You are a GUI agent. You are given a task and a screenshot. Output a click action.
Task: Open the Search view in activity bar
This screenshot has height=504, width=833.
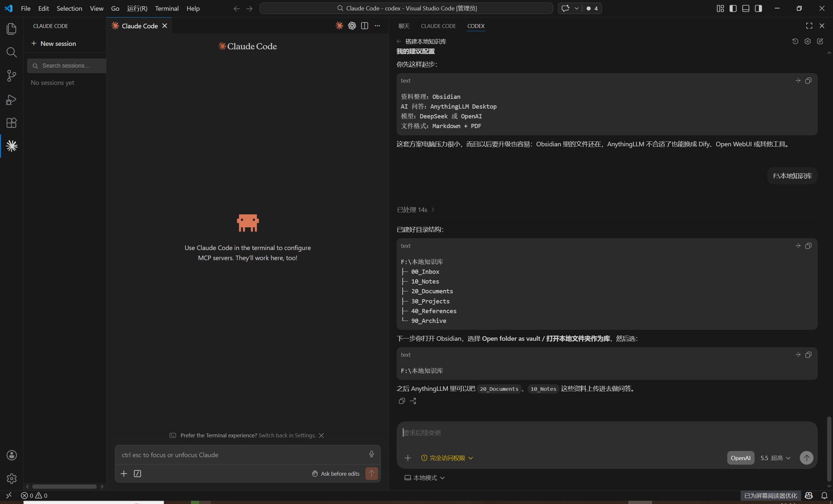click(x=11, y=52)
